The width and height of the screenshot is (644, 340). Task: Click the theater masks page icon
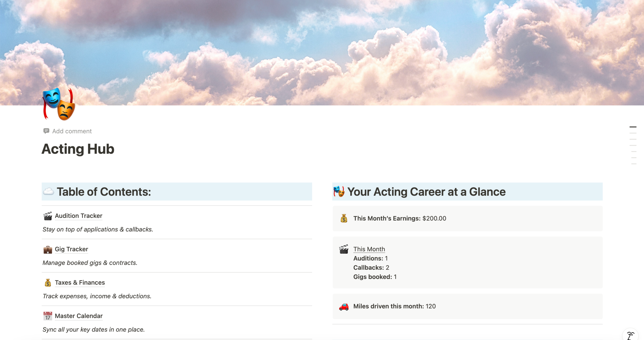pyautogui.click(x=59, y=104)
